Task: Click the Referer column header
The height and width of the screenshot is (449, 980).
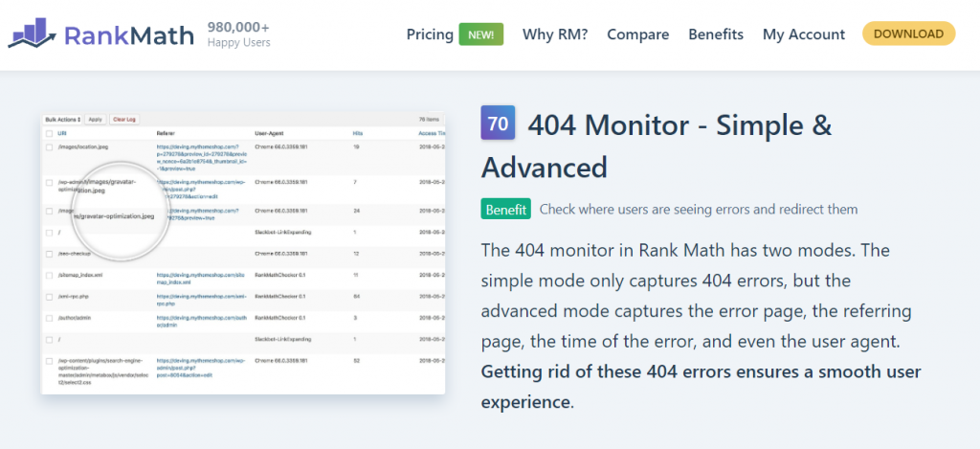Action: point(166,133)
